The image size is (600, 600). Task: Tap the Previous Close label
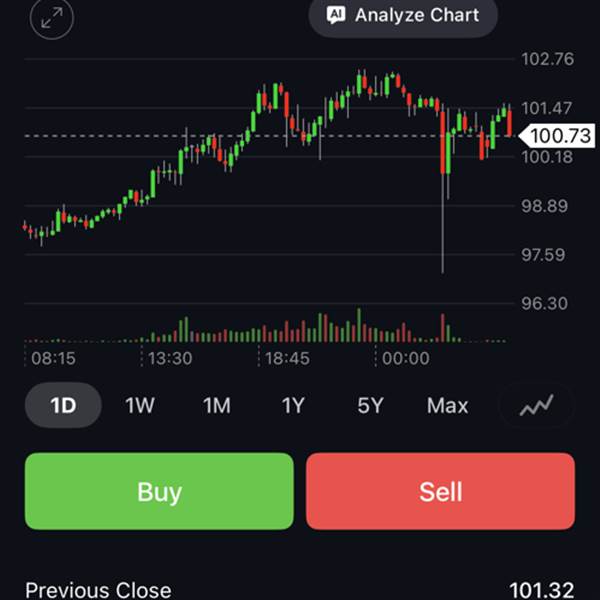pos(98,590)
